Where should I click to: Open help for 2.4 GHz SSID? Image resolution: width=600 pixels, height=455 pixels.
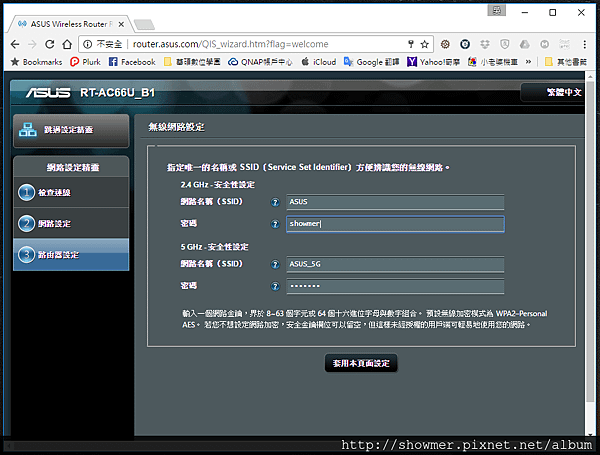[x=275, y=202]
